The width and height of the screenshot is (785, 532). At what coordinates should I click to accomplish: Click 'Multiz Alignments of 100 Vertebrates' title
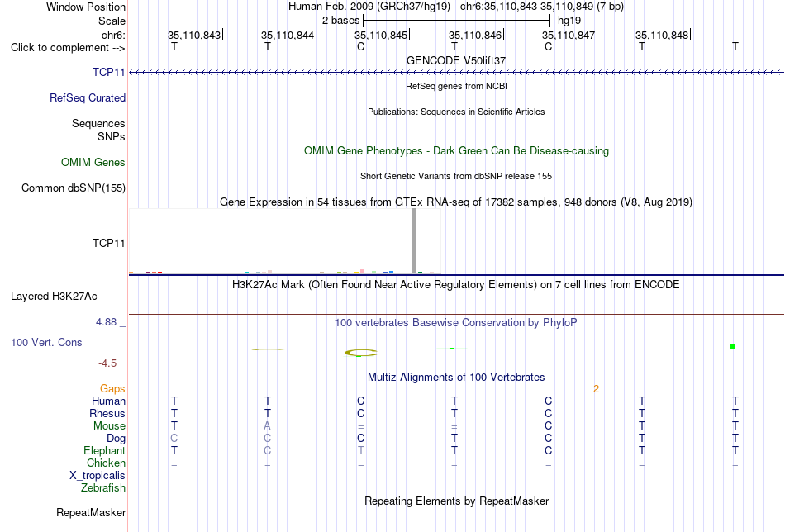coord(456,377)
